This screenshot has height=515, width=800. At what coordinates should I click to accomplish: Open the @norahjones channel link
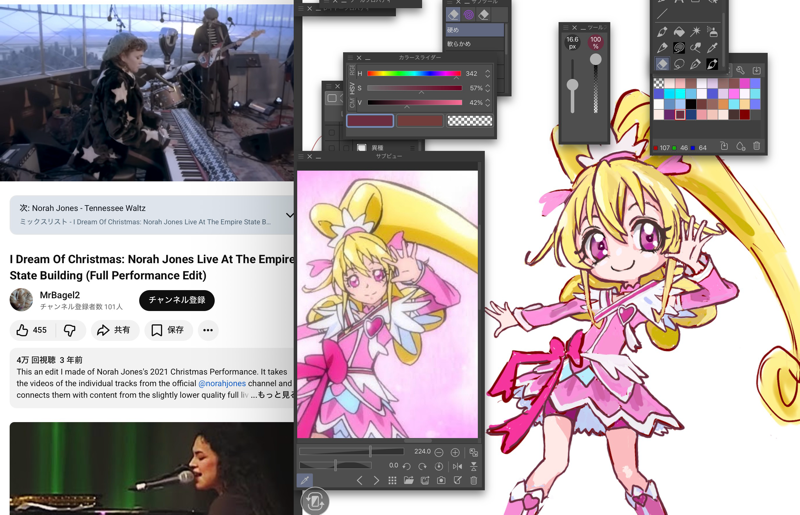(222, 383)
